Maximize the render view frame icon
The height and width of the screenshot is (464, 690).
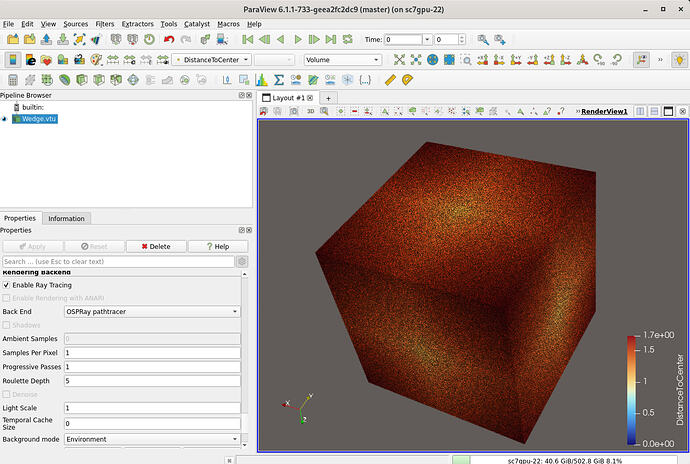[668, 111]
